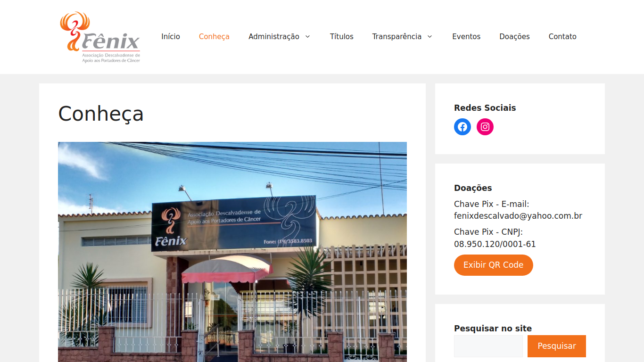The height and width of the screenshot is (362, 644).
Task: Click the CNPJ number 08.950.120/0001-61
Action: tap(495, 244)
